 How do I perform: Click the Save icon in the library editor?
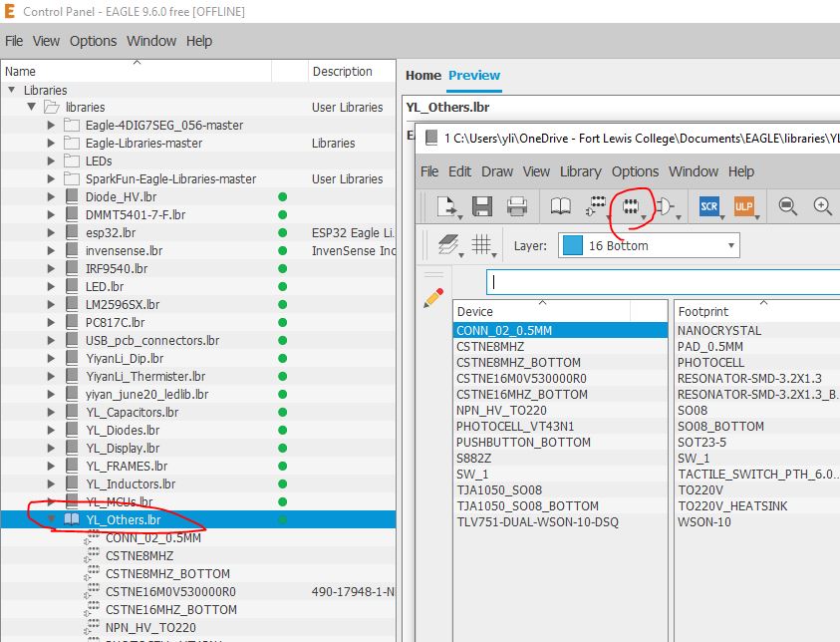coord(482,206)
